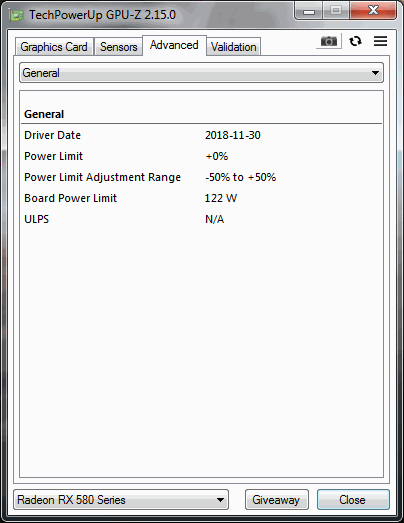Click the Power Limit Adjustment Range label
Image resolution: width=404 pixels, height=523 pixels.
pyautogui.click(x=102, y=177)
